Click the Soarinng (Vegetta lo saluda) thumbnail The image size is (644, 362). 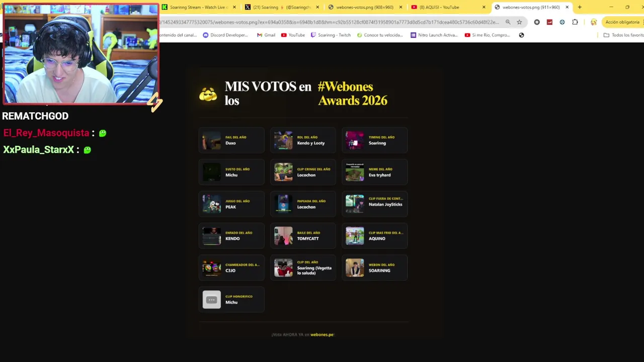283,268
